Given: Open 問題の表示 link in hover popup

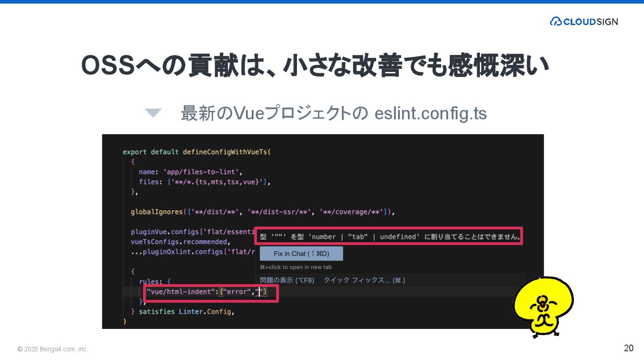Looking at the screenshot, I should 287,280.
